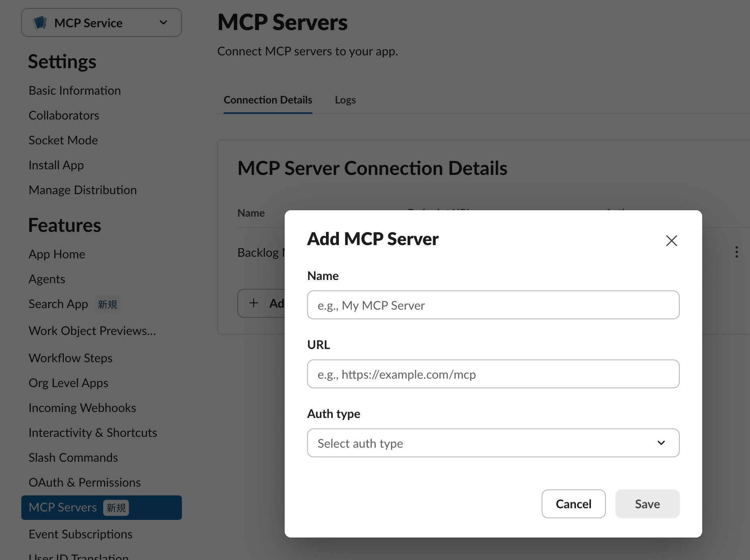Viewport: 750px width, 560px height.
Task: Close the Add MCP Server dialog
Action: [x=671, y=241]
